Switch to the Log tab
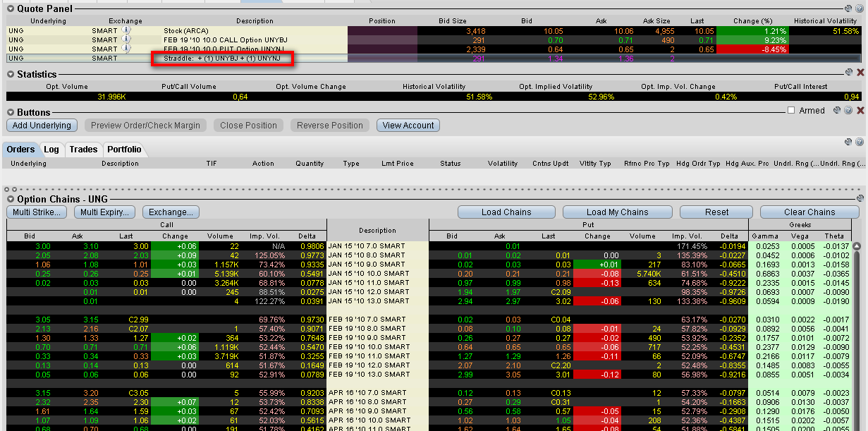 click(51, 150)
